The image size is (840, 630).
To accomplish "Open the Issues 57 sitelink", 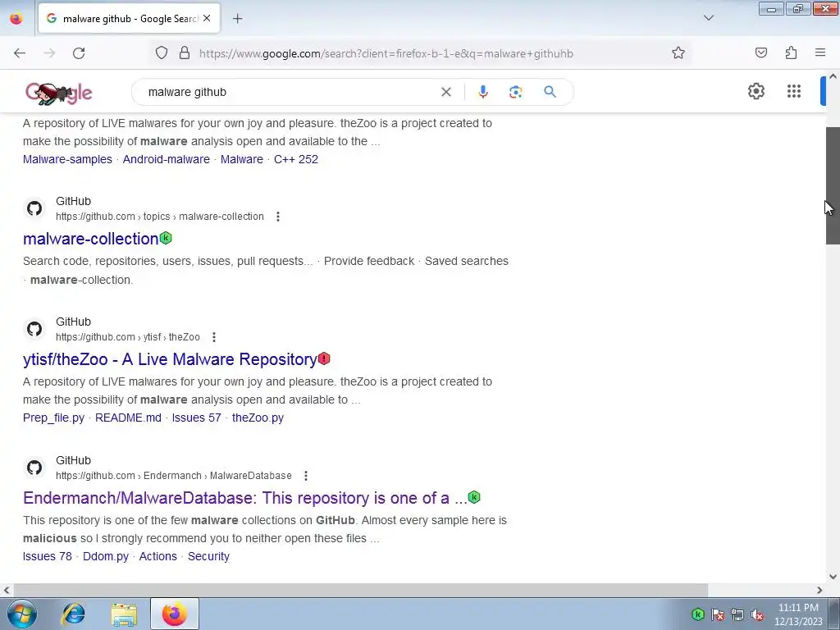I will 197,418.
